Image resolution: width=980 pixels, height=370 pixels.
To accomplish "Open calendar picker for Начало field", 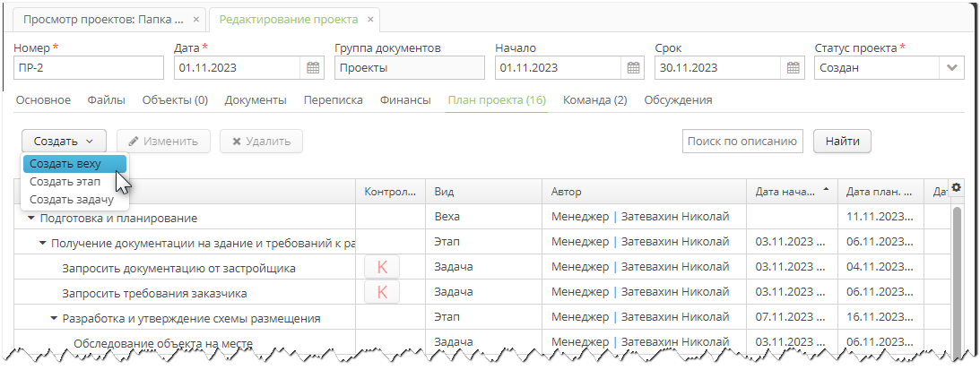I will tap(633, 68).
